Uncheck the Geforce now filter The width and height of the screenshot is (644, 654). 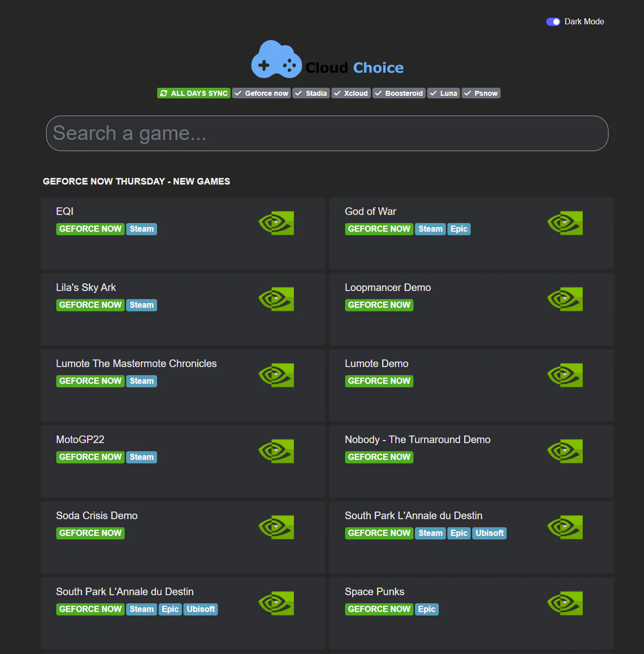[x=261, y=93]
